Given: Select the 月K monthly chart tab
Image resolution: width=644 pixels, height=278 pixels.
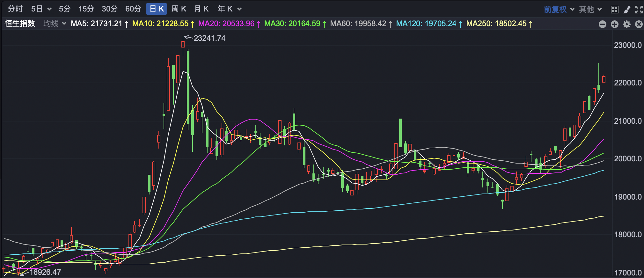Looking at the screenshot, I should tap(201, 9).
